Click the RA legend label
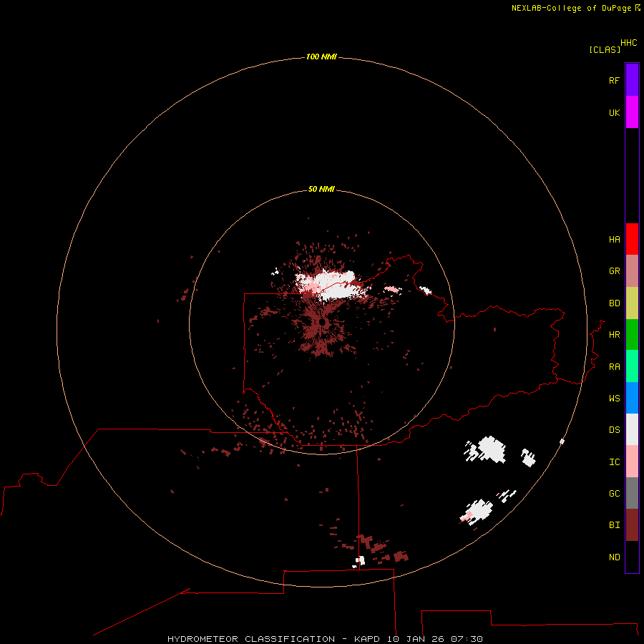 click(614, 367)
